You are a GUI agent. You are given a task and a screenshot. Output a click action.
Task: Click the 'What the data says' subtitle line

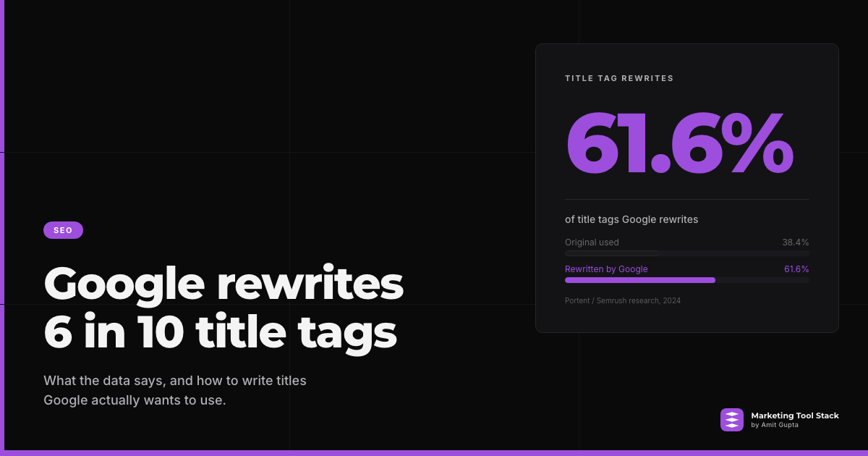click(x=175, y=381)
